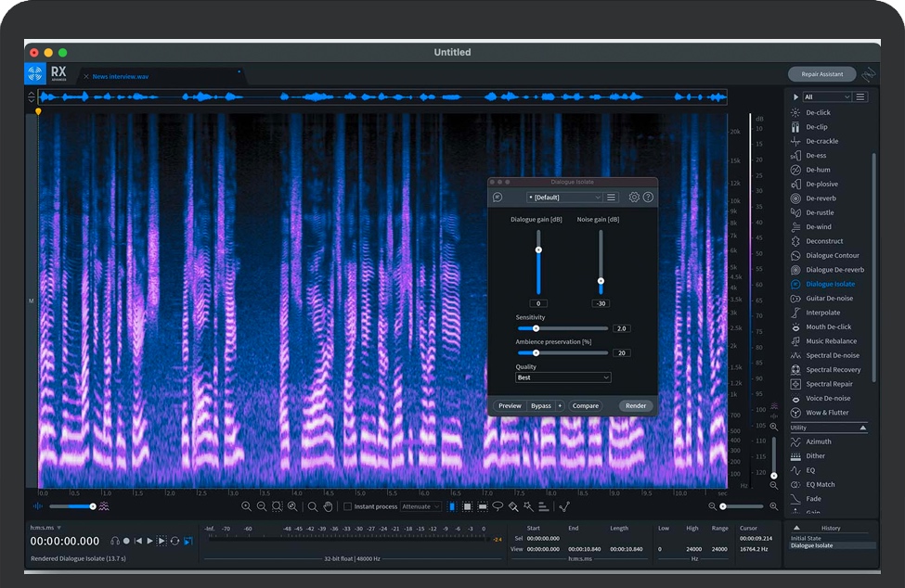This screenshot has height=588, width=905.
Task: Toggle loop playback in the transport
Action: point(175,541)
